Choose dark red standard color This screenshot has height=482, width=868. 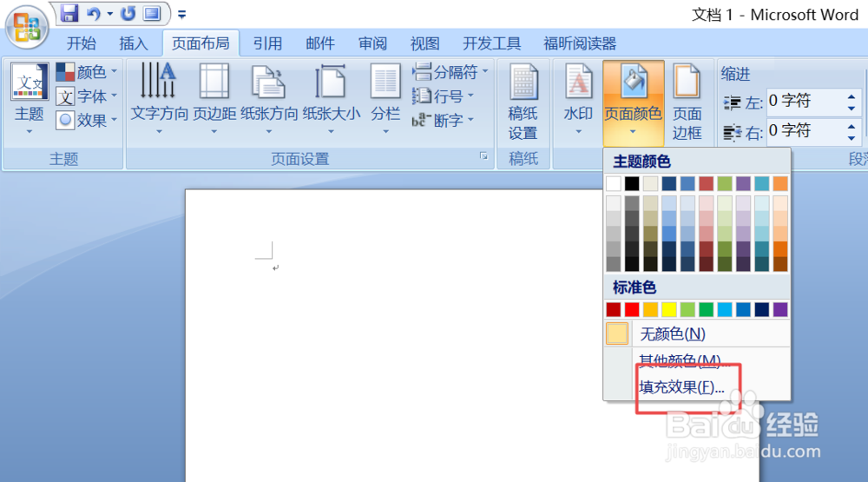614,309
